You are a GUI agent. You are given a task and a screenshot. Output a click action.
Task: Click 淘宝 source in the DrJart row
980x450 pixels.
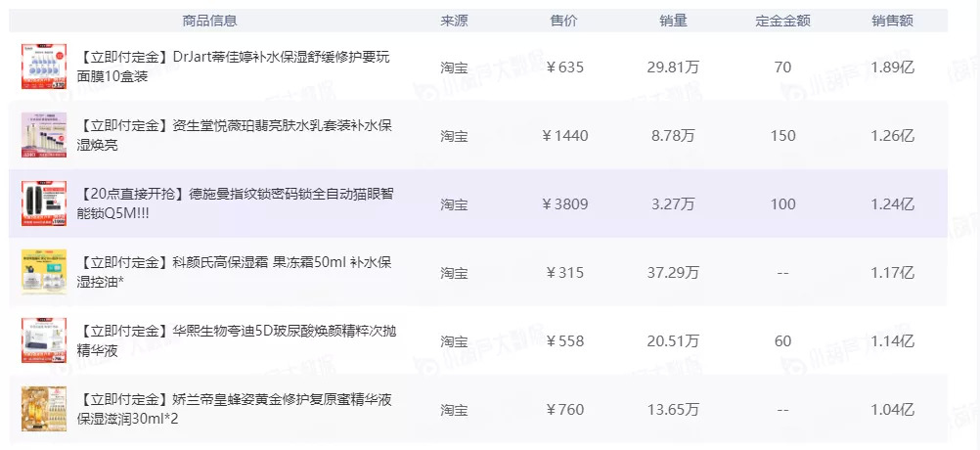pyautogui.click(x=454, y=67)
